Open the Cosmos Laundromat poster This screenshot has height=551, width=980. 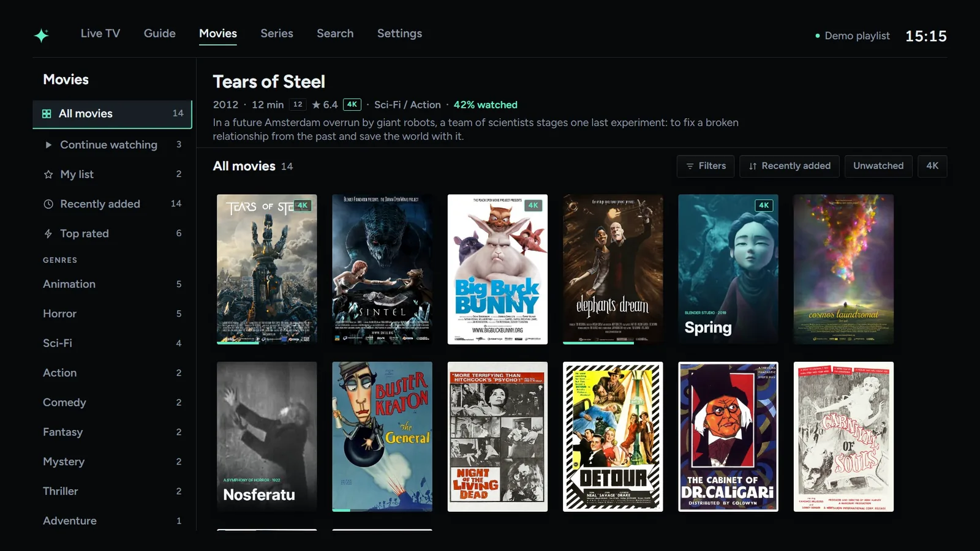point(843,269)
